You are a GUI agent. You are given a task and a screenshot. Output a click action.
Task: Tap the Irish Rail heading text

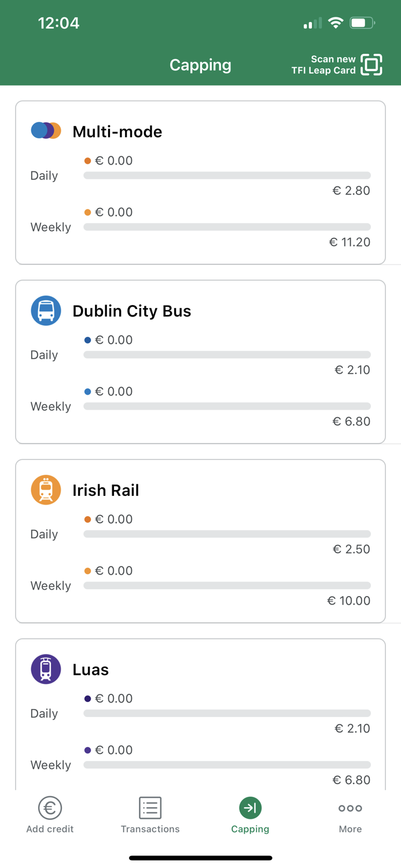pos(105,491)
